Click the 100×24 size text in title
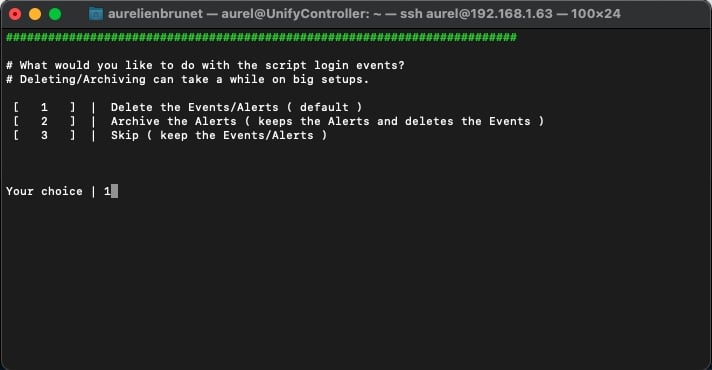 (596, 14)
